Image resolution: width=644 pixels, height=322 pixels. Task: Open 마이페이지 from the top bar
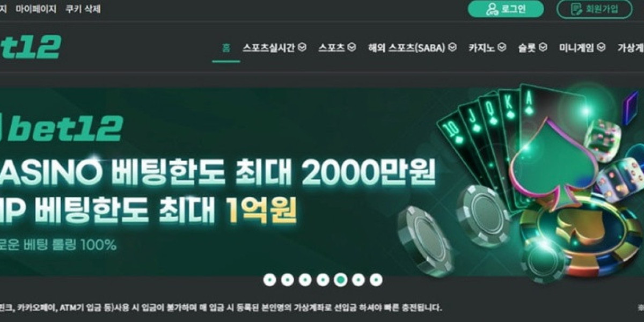pyautogui.click(x=36, y=9)
